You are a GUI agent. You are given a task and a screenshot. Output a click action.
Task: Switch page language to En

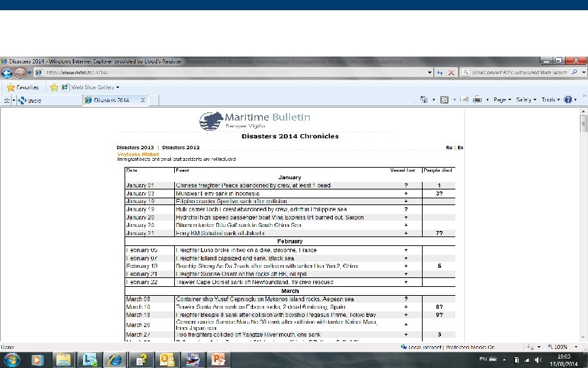pos(460,148)
